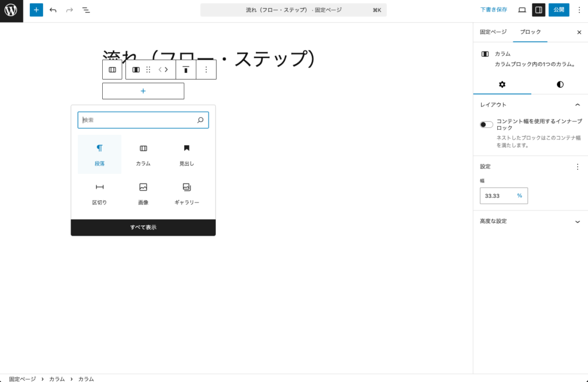Open the 設定 options kebab menu
Screen dimensions: 588x382
click(579, 166)
